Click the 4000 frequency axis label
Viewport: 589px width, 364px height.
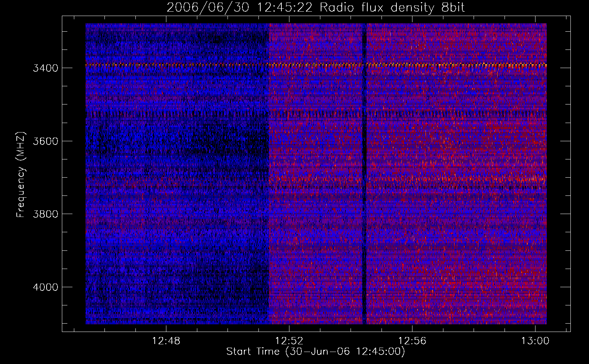46,287
